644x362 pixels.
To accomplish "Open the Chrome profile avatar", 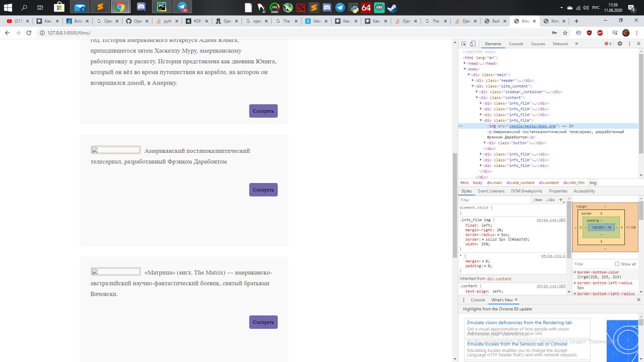I will (x=626, y=33).
